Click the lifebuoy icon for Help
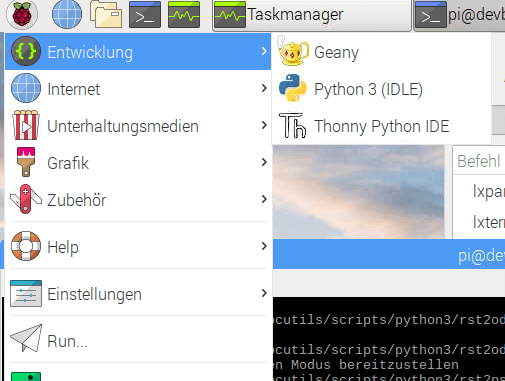505x381 pixels. point(26,246)
